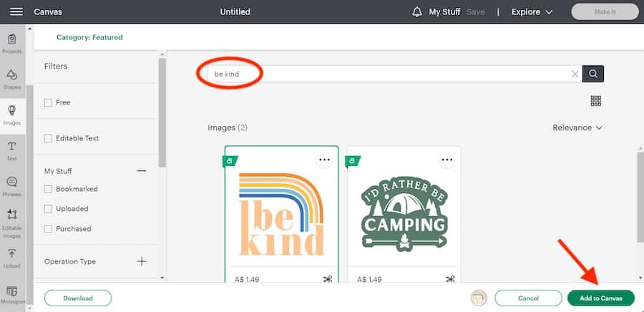Image resolution: width=644 pixels, height=312 pixels.
Task: Open the Relevance sort dropdown
Action: (577, 127)
